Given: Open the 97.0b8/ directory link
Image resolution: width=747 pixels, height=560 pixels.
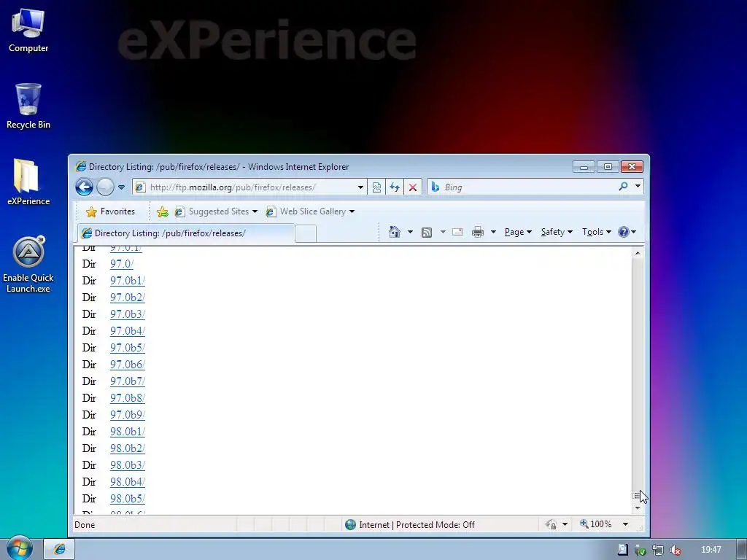Looking at the screenshot, I should (127, 398).
